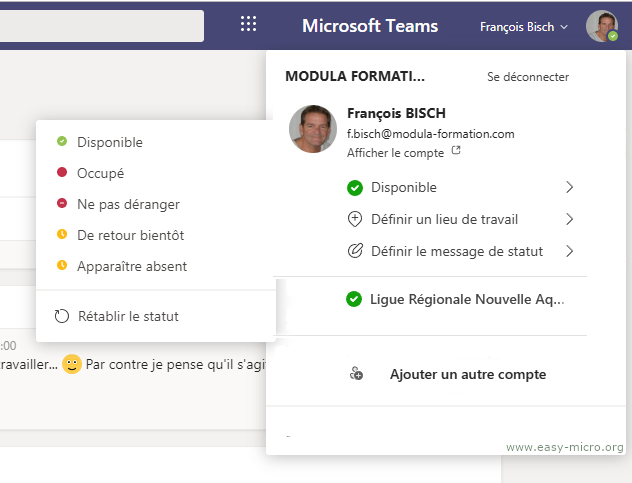Screen dimensions: 632x483
Task: Click the green check icon beside Disponible in account panel
Action: point(355,187)
